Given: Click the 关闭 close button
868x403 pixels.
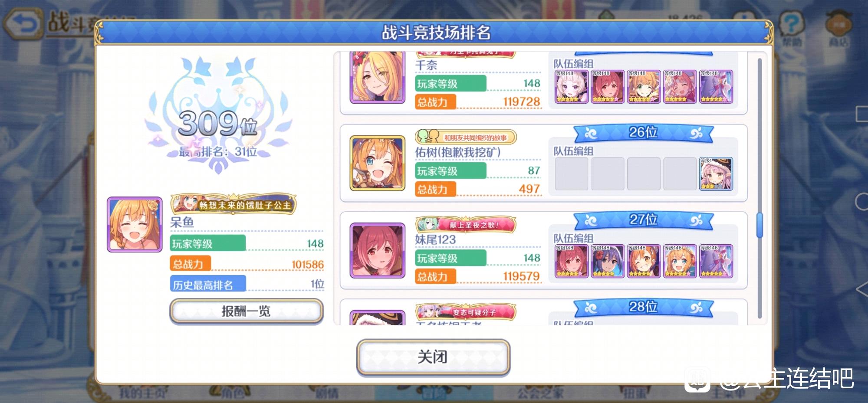Looking at the screenshot, I should (x=433, y=357).
